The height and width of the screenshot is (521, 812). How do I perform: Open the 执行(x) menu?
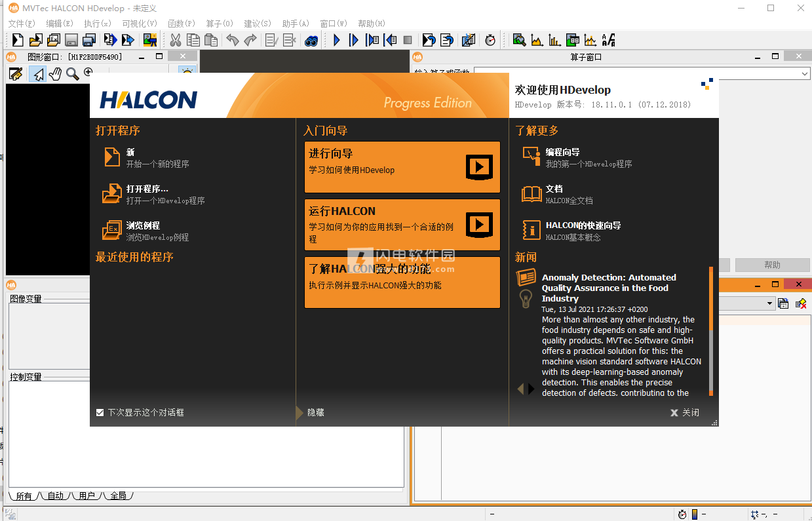(x=98, y=24)
